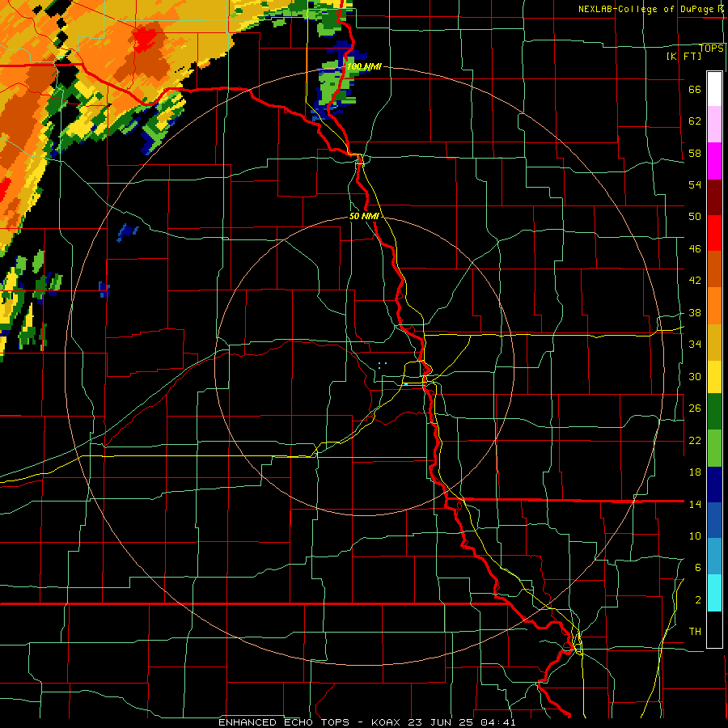Viewport: 728px width, 728px height.
Task: Click the 34 legend value
Action: coord(695,345)
